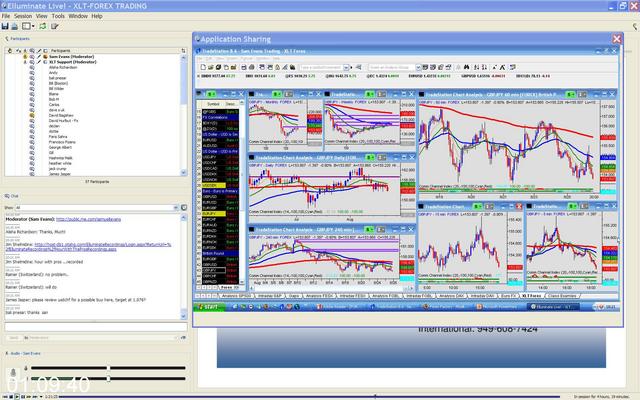This screenshot has height=400, width=640.
Task: Collapse the Audio - Sam Evans panel header
Action: point(7,353)
